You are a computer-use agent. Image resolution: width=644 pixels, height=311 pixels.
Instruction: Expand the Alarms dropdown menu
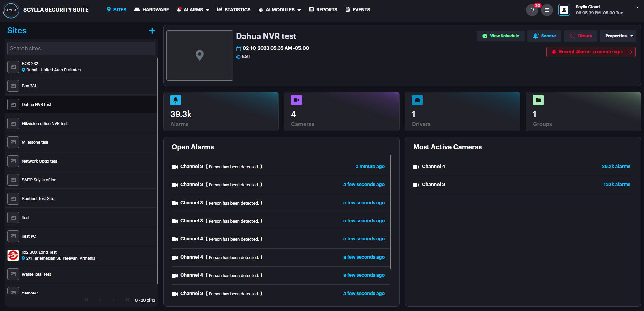193,10
